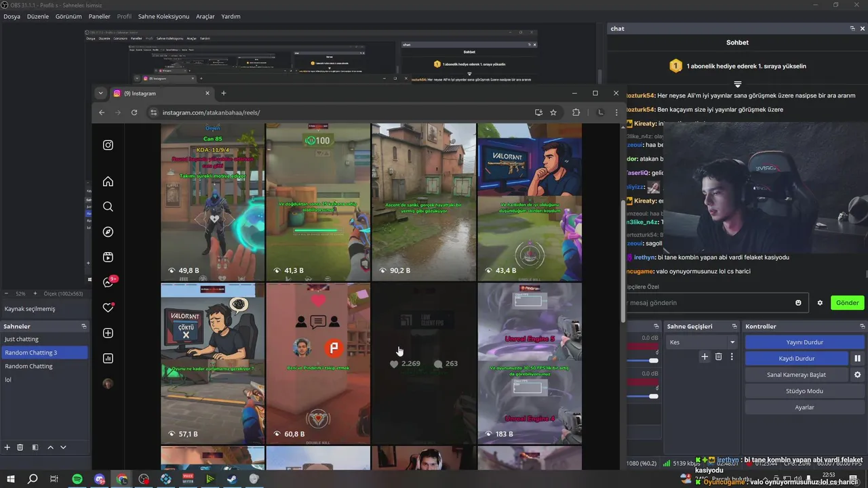This screenshot has width=868, height=488.
Task: Open transition more options three-dot menu
Action: (732, 357)
